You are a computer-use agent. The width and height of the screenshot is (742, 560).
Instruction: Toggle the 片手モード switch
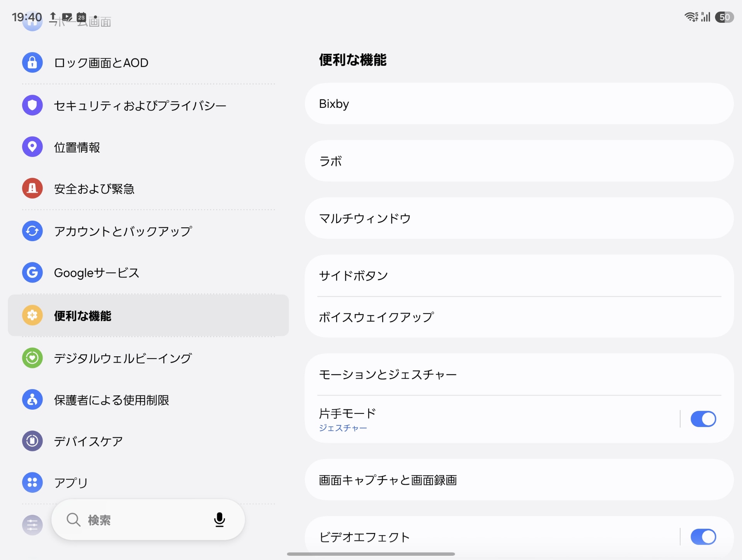703,419
